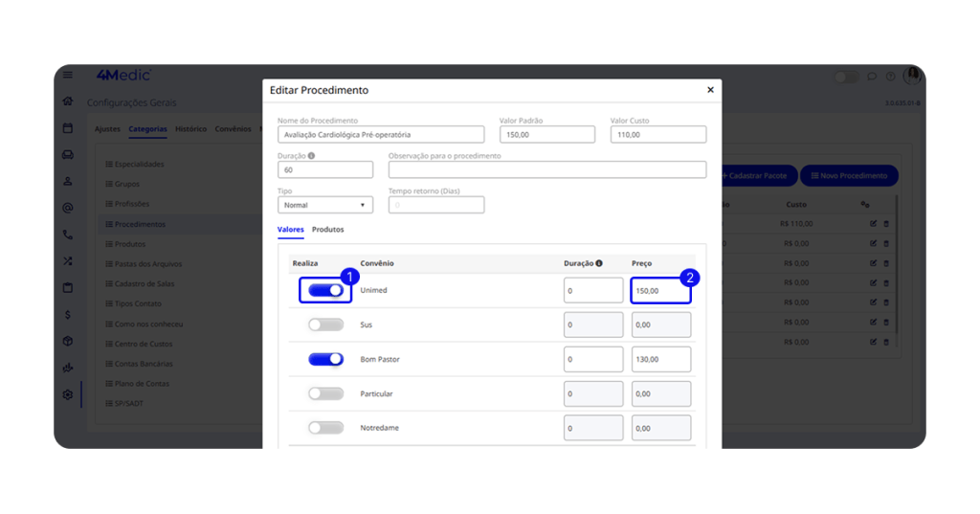Disable the Unimed convênio toggle
This screenshot has width=980, height=514.
(x=325, y=290)
